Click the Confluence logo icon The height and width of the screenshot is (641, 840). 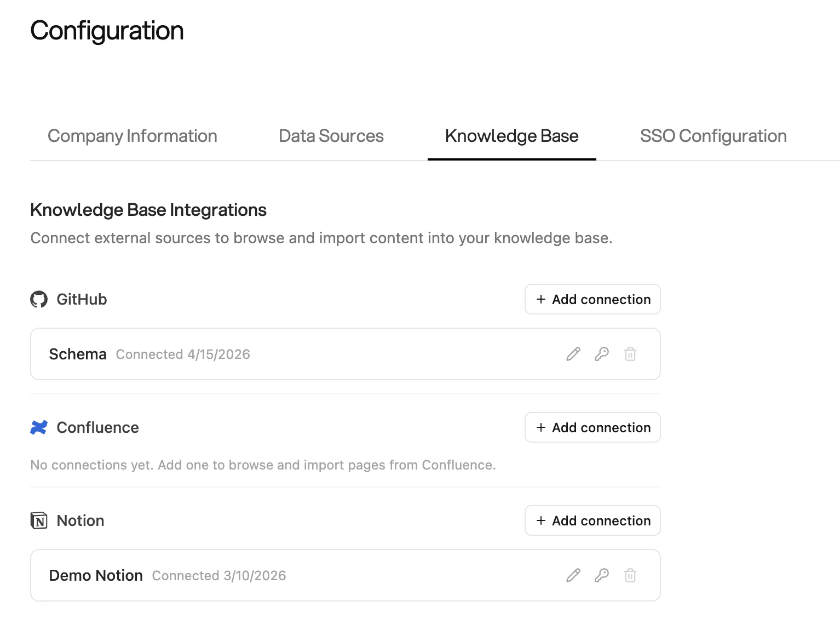pyautogui.click(x=38, y=427)
